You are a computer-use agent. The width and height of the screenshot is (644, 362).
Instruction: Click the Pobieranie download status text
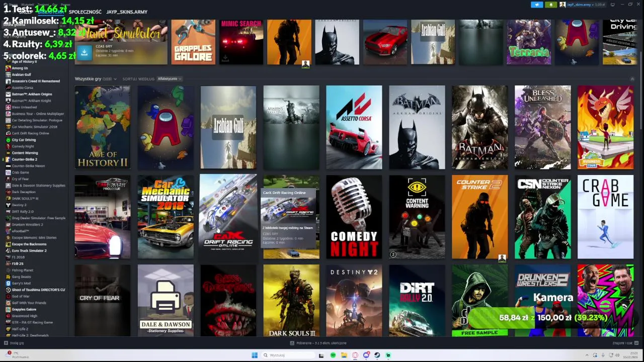[x=321, y=343]
